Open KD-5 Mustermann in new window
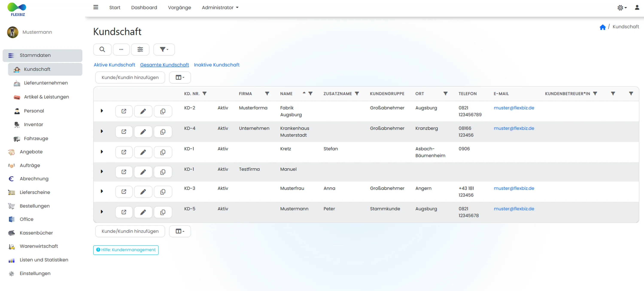This screenshot has width=644, height=291. point(124,212)
